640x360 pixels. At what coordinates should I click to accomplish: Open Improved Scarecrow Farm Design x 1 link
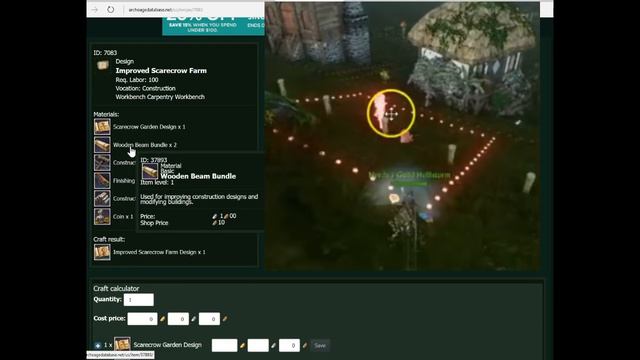tap(159, 252)
